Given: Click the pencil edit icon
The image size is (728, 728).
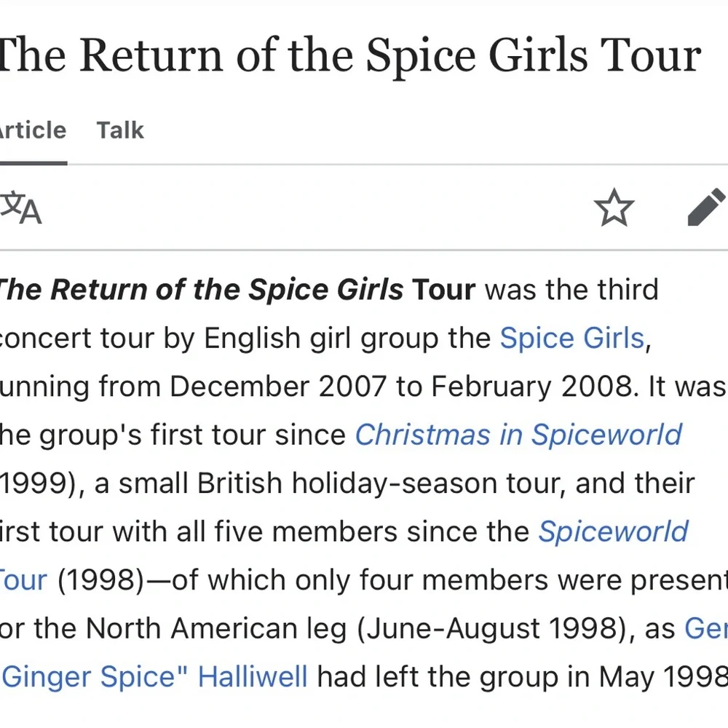Looking at the screenshot, I should pos(706,208).
